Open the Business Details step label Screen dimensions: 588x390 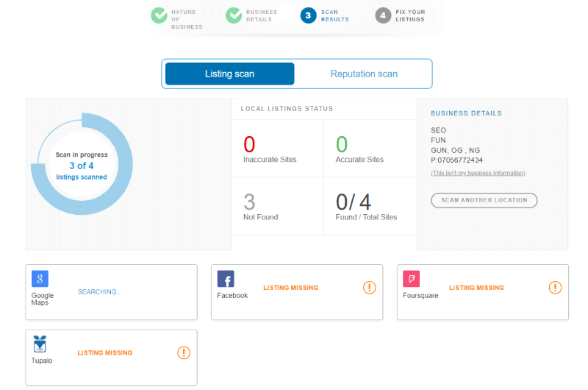coord(262,15)
